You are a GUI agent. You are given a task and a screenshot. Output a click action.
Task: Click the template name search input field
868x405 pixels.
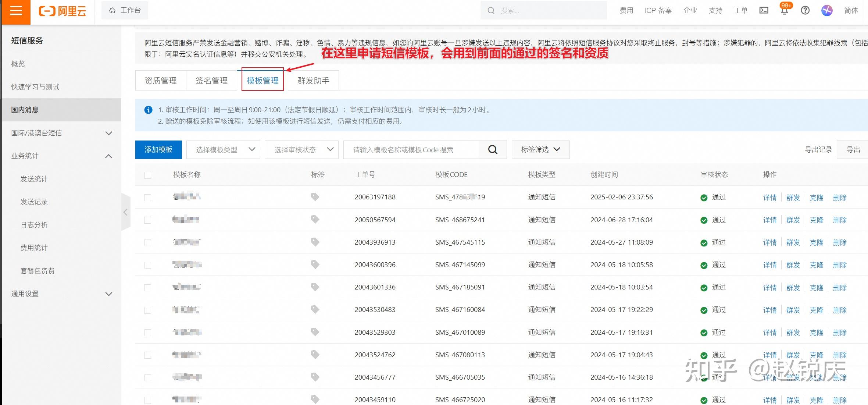tap(408, 150)
